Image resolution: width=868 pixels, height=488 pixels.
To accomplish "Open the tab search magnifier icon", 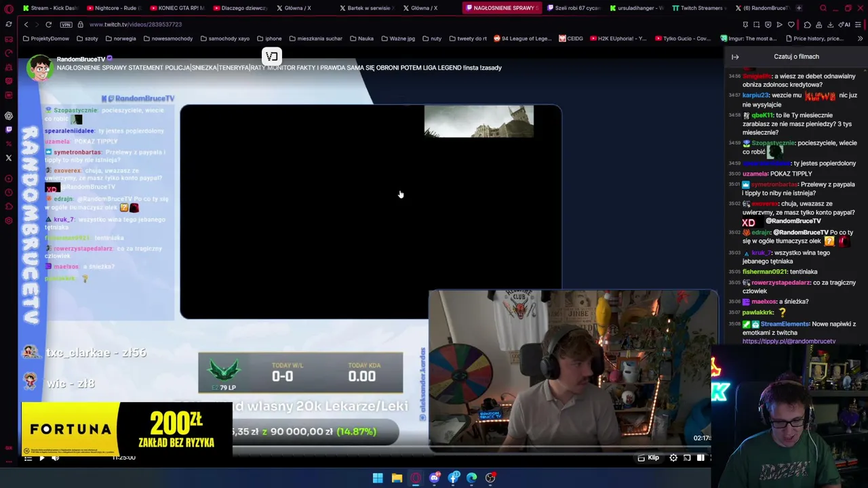I will (823, 8).
